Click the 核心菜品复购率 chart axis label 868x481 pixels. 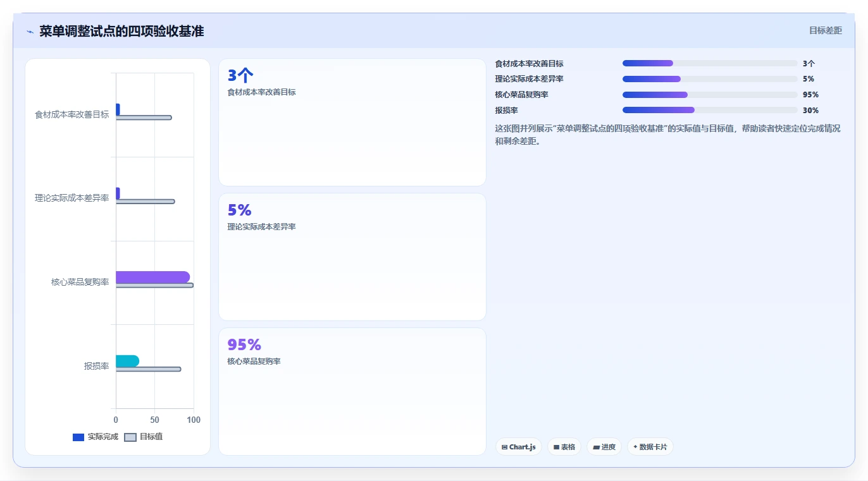(80, 282)
